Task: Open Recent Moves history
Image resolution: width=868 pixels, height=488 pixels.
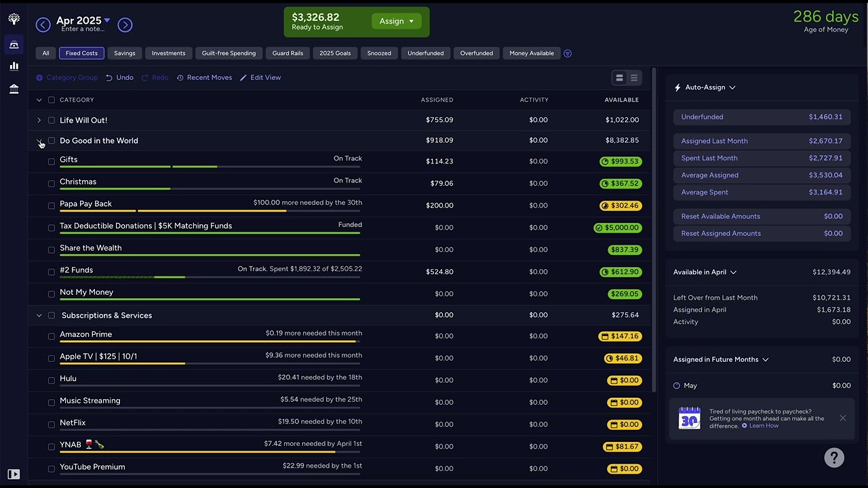Action: [x=204, y=78]
